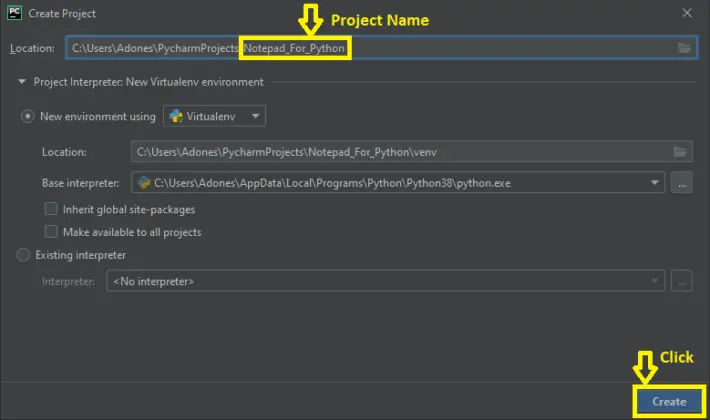The image size is (710, 420).
Task: Click the ellipsis button beside the No interpreter field
Action: pos(682,282)
